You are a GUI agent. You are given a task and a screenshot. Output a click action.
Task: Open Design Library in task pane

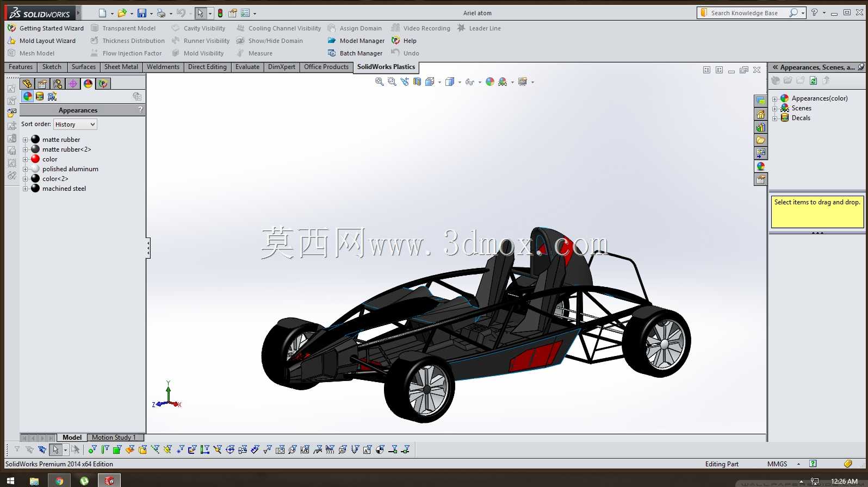coord(761,127)
